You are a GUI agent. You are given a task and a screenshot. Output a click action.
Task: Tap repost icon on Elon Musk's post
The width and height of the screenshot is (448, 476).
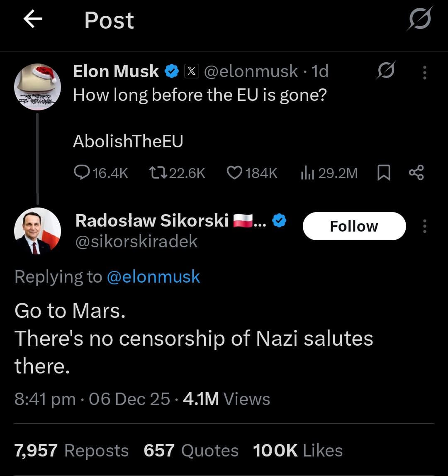[x=158, y=173]
